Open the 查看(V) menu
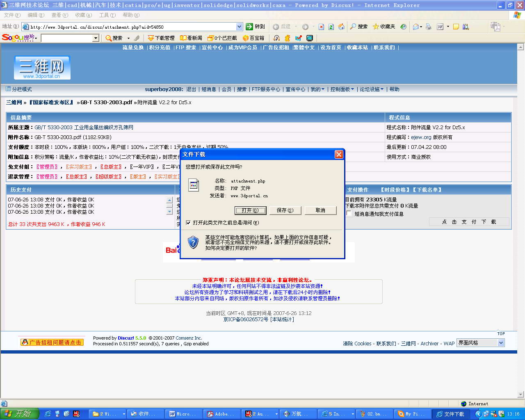This screenshot has width=525, height=420. tap(59, 15)
